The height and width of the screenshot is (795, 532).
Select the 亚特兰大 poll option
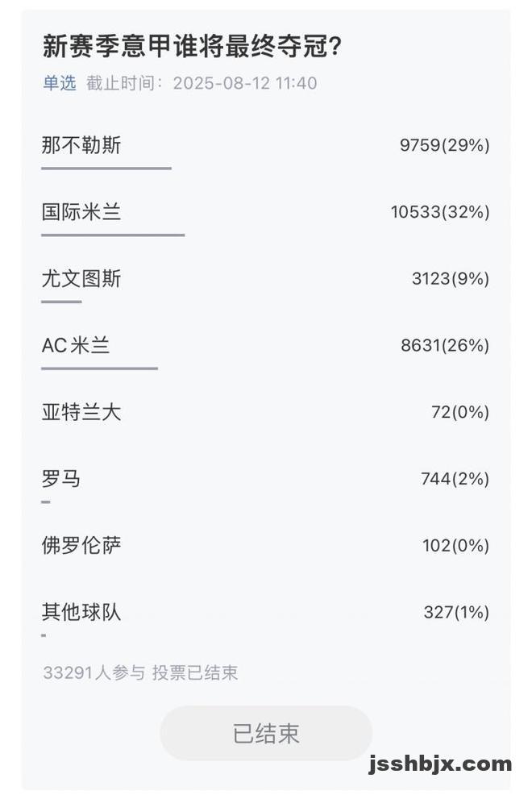click(x=265, y=412)
